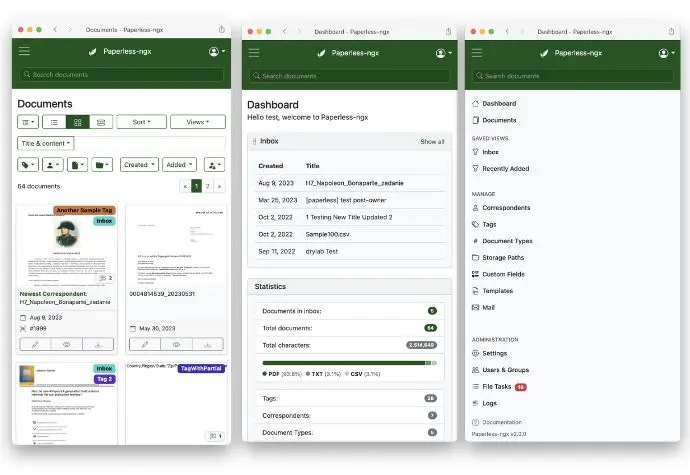Image resolution: width=690 pixels, height=475 pixels.
Task: Click the file type distribution progress bar
Action: (x=349, y=363)
